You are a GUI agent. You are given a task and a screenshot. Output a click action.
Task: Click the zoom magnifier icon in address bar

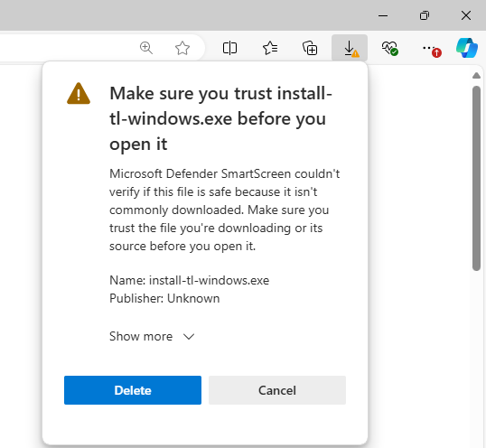coord(146,48)
